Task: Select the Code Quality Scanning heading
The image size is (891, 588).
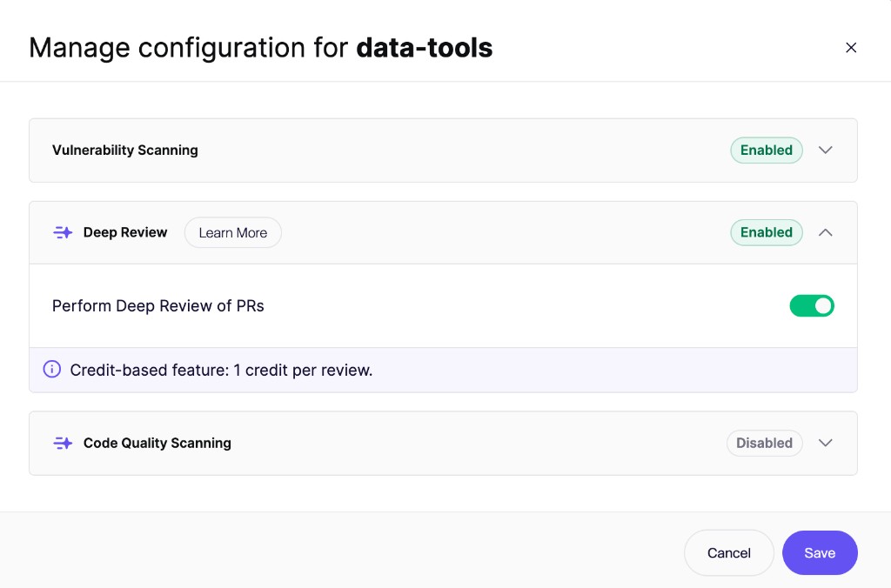Action: 157,443
